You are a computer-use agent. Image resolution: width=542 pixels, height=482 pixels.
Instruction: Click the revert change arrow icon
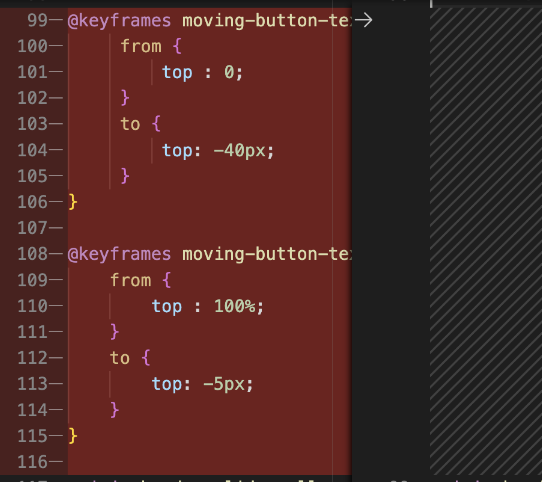click(x=363, y=20)
